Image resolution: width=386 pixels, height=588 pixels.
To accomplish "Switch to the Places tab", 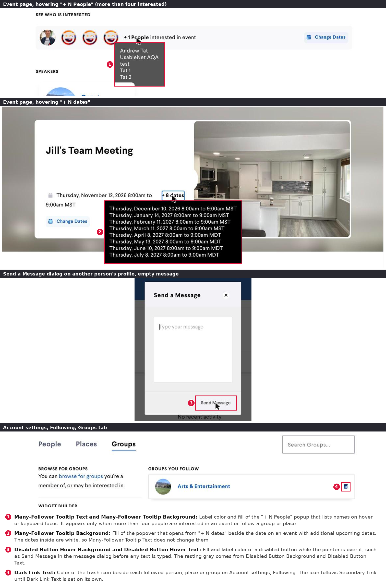I will (86, 444).
